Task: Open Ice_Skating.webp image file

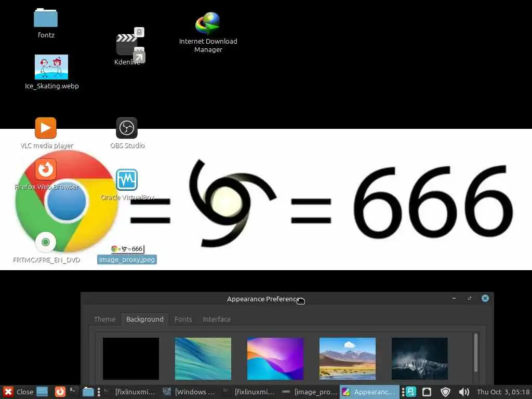Action: [51, 67]
